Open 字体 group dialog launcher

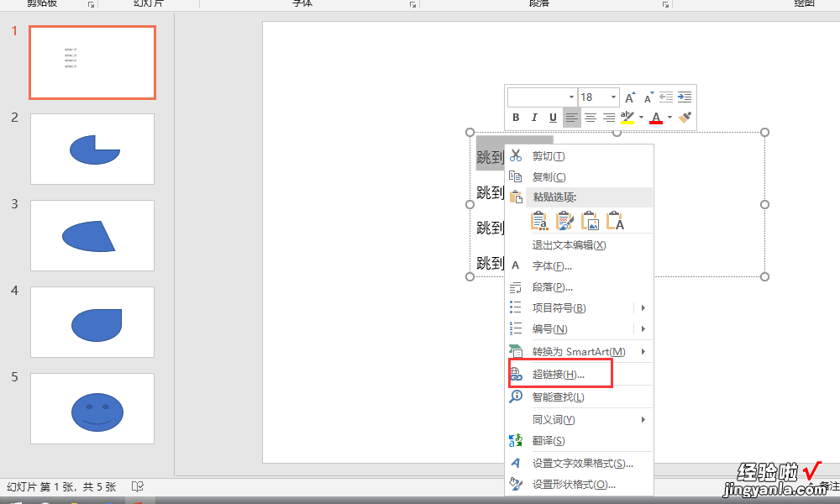(412, 4)
